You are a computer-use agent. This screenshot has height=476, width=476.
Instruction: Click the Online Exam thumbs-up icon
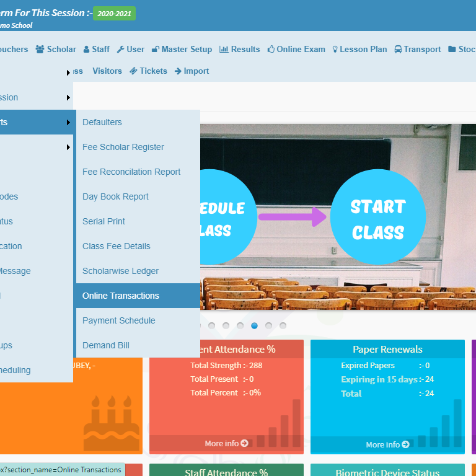click(271, 50)
